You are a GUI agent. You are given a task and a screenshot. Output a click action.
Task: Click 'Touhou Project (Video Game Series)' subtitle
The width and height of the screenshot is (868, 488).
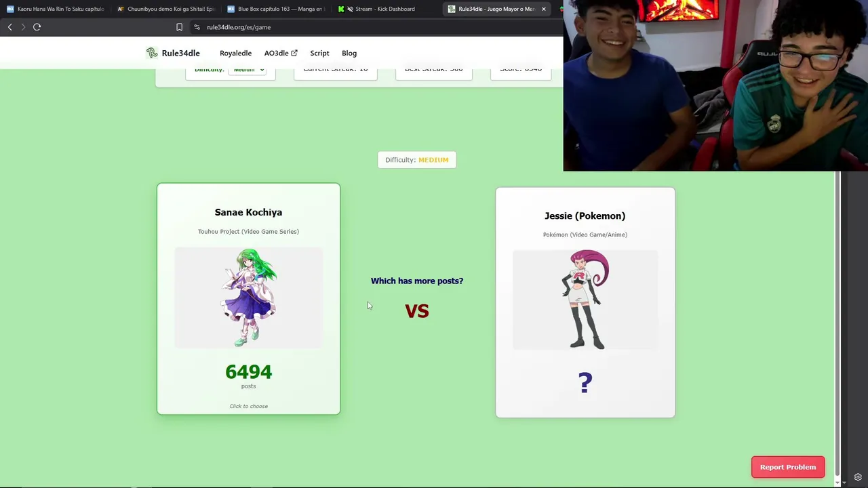248,232
